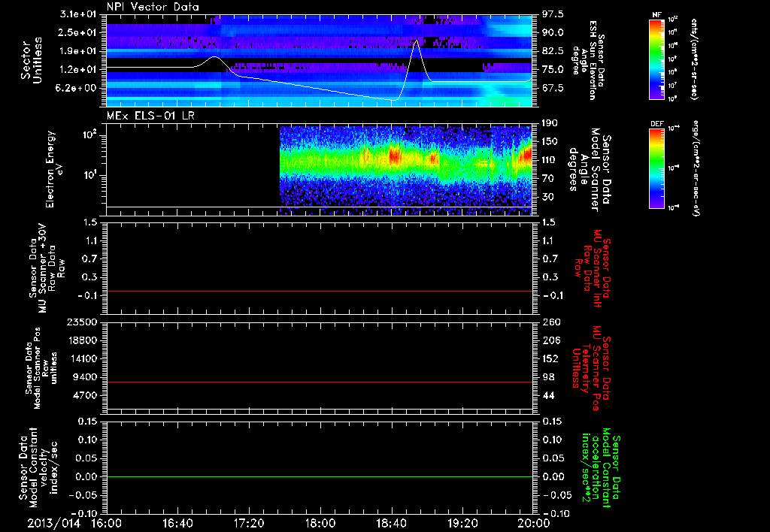Click the 1.9e+01 sector axis value

(78, 51)
